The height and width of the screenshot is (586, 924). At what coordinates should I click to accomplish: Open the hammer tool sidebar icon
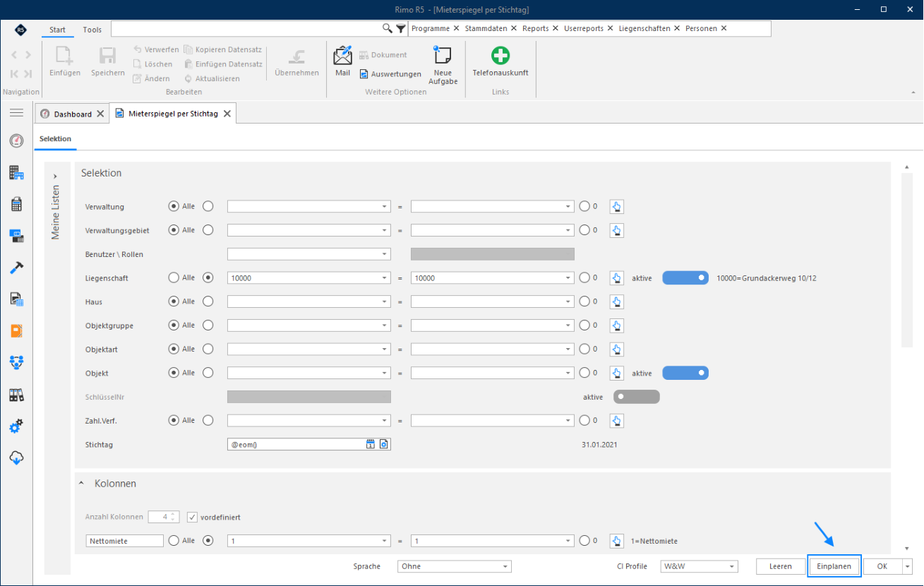pos(16,268)
